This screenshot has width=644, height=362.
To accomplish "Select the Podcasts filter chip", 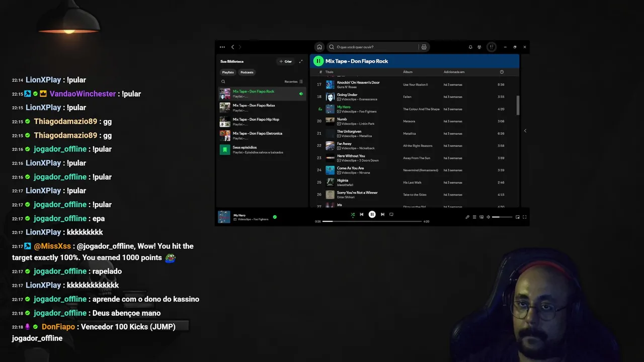I will 247,72.
